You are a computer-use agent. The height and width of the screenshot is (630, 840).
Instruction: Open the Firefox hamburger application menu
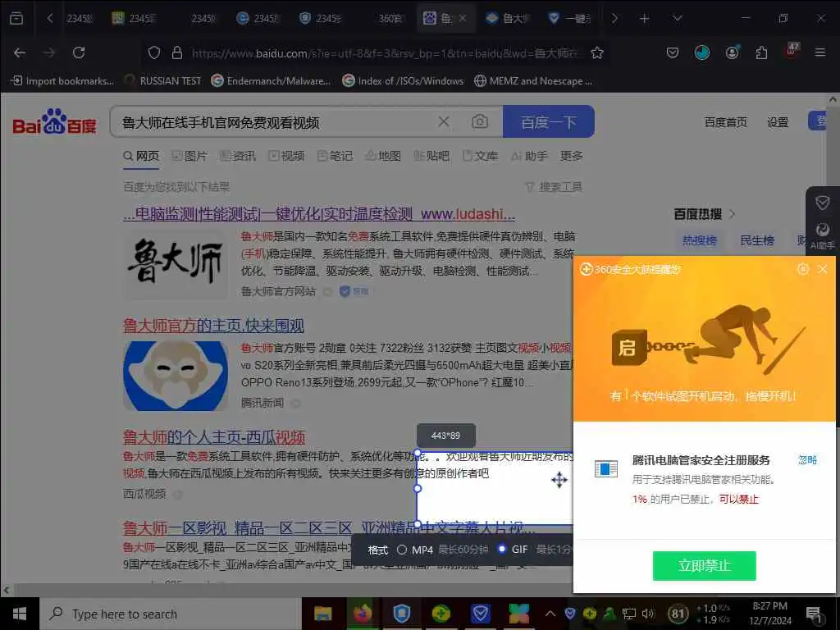[820, 52]
